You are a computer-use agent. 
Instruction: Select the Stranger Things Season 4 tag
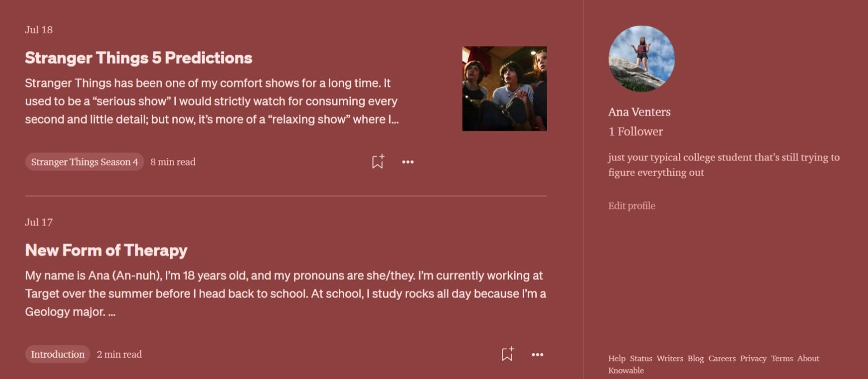pos(84,162)
